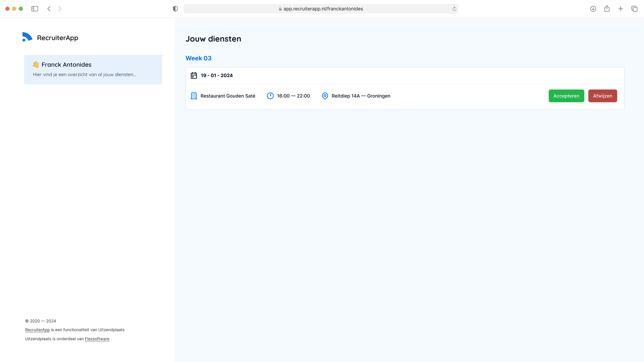The width and height of the screenshot is (644, 362).
Task: Click the clock icon beside the shift time
Action: click(270, 96)
